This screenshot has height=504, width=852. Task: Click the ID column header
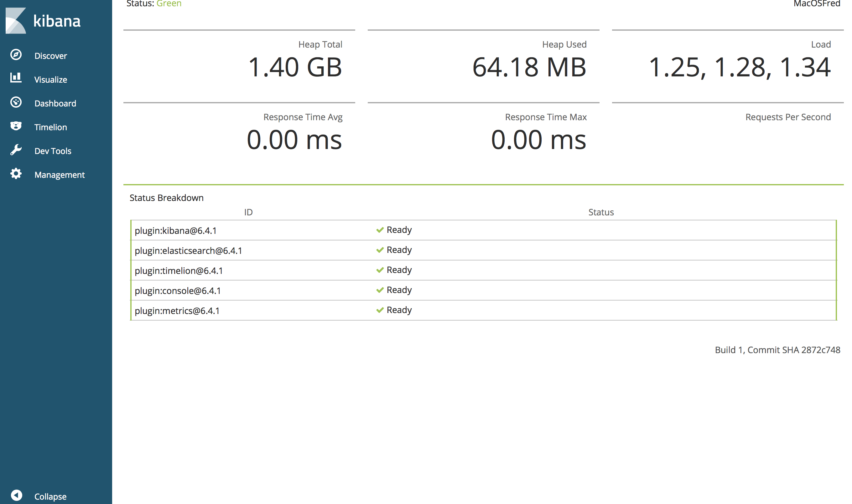(x=248, y=212)
